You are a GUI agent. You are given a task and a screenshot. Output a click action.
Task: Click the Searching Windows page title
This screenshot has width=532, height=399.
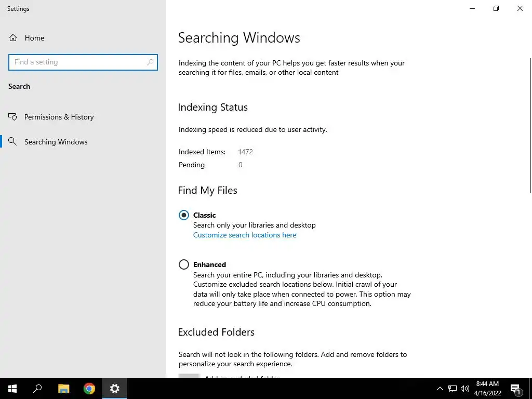239,37
